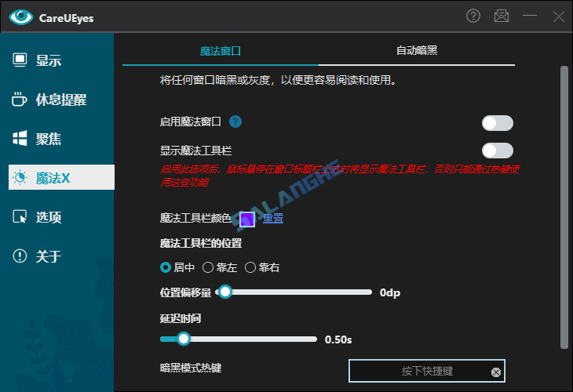
Task: Click the vertical scrollbar on the right
Action: [x=564, y=207]
